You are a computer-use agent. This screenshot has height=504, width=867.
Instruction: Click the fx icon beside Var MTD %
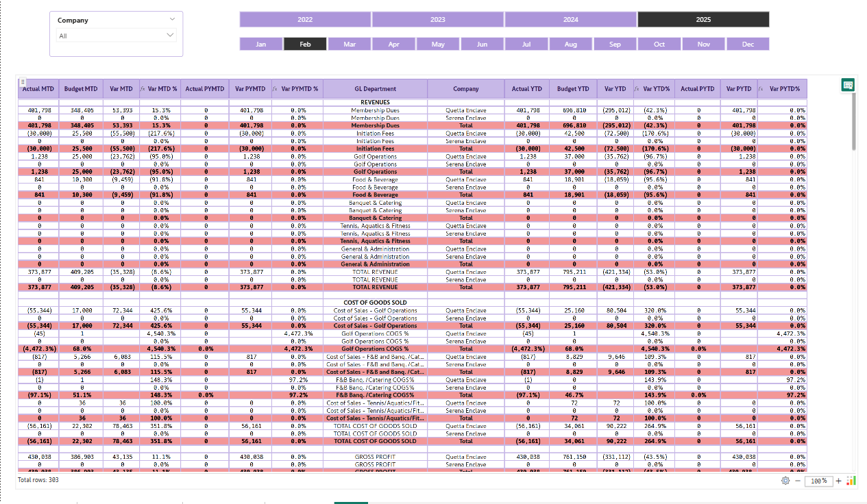143,89
